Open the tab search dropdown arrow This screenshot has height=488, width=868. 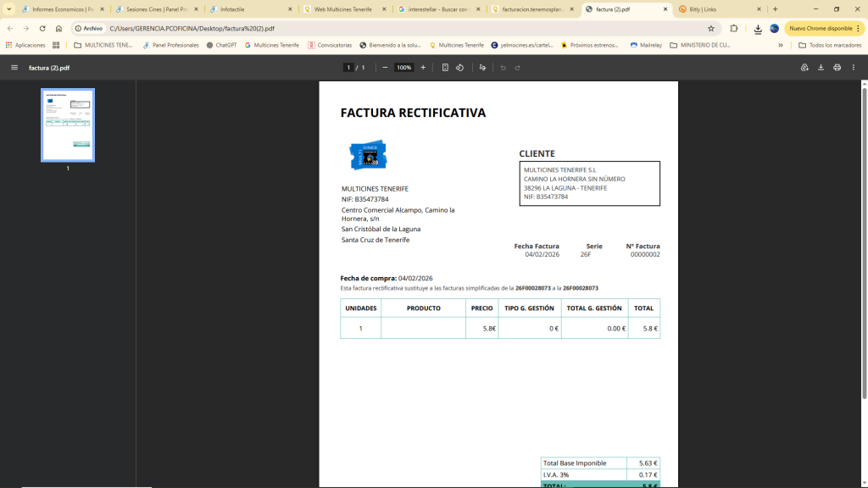click(8, 9)
